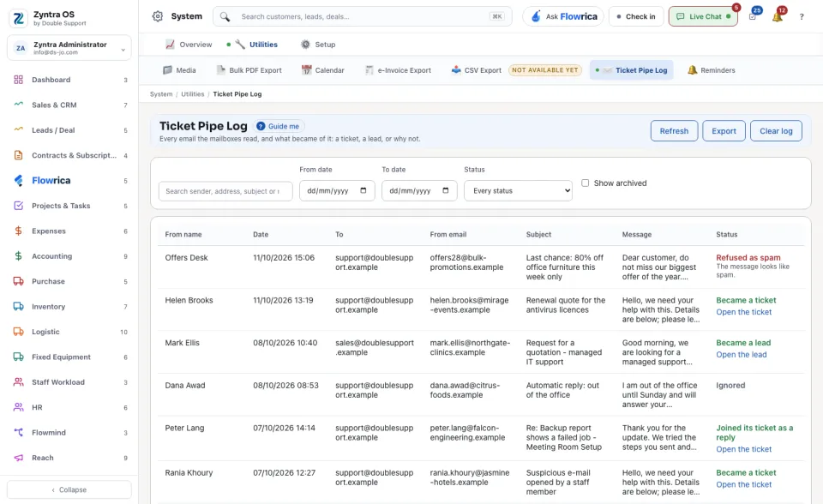Open the From date calendar picker icon
Image resolution: width=823 pixels, height=504 pixels.
(x=363, y=190)
